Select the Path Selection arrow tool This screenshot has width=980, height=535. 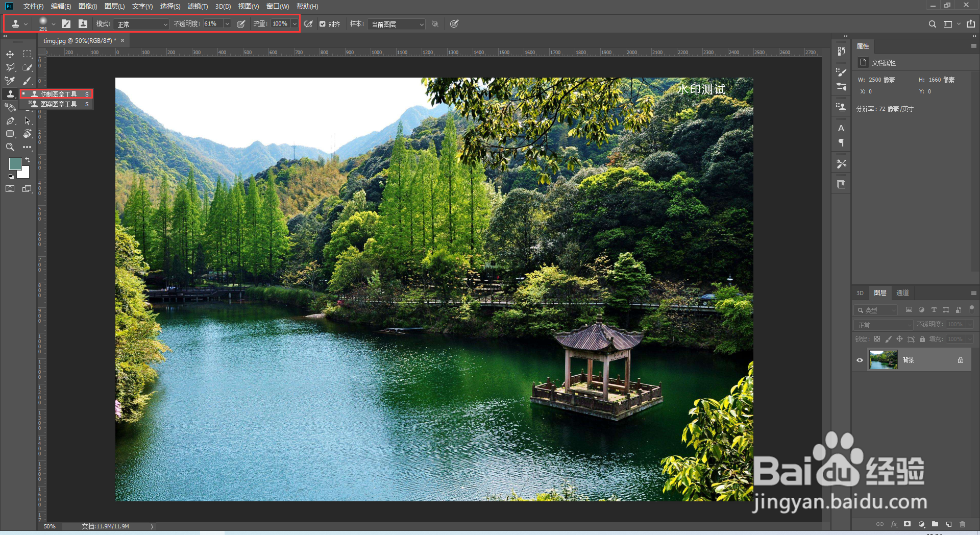click(x=27, y=120)
